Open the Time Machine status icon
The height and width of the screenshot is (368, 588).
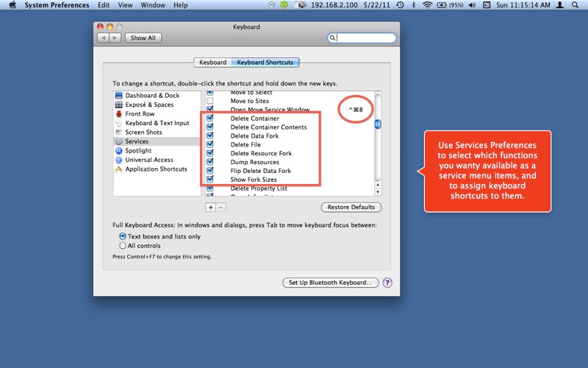(400, 5)
